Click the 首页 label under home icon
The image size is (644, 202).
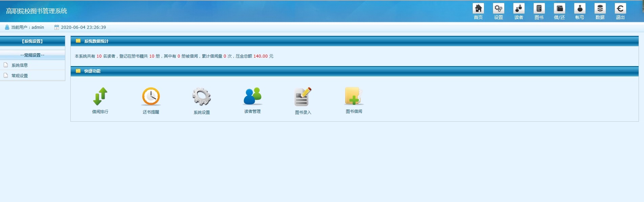(478, 17)
